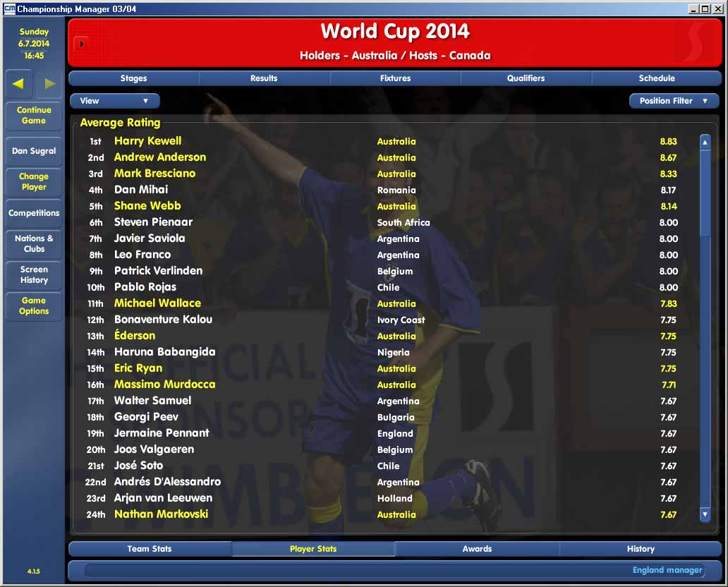Select player Joos Valgaeren
This screenshot has height=587, width=728.
click(x=154, y=449)
